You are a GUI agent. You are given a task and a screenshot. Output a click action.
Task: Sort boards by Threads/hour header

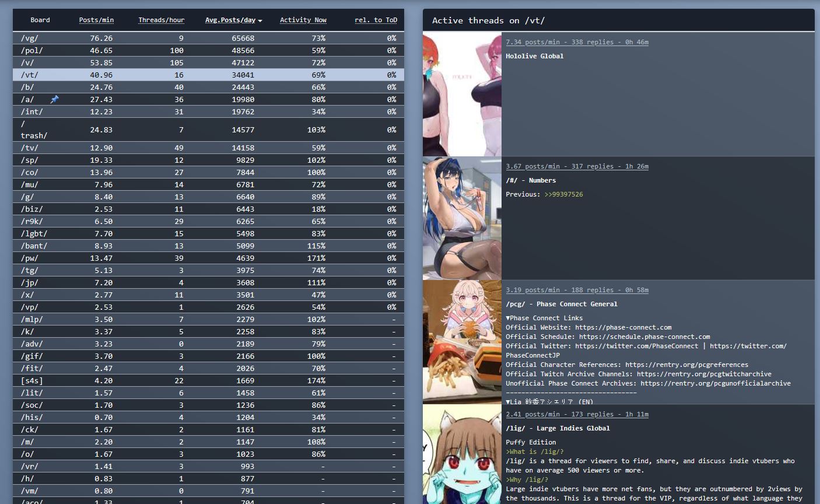[x=162, y=20]
